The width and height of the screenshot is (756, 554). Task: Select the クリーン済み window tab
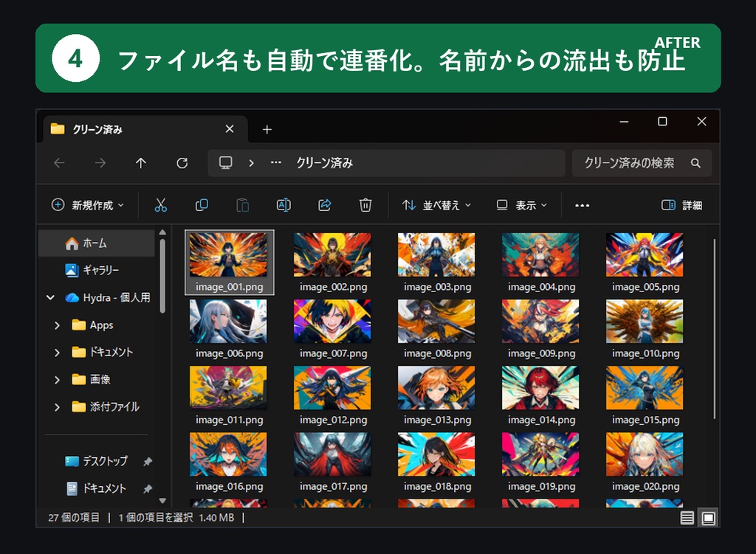(145, 129)
